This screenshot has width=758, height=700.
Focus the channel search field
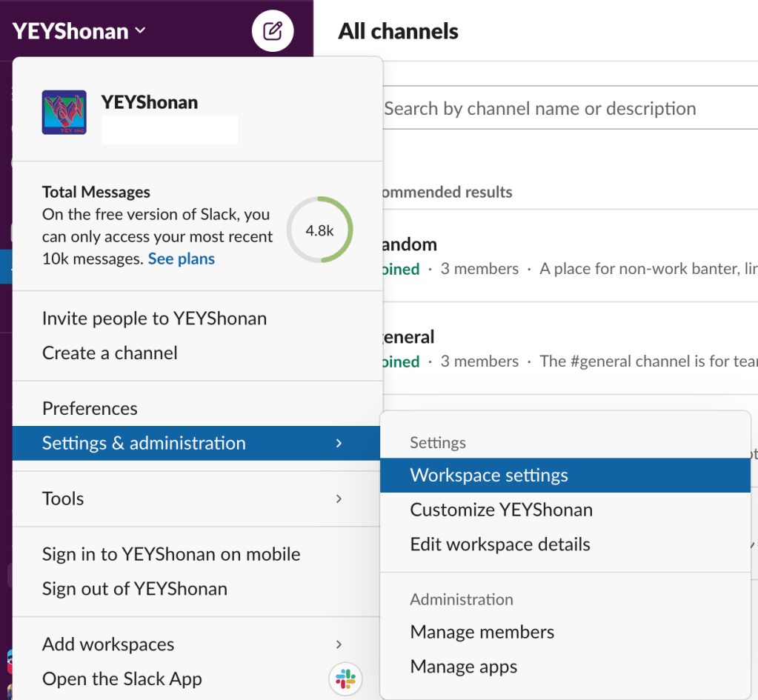click(x=563, y=109)
